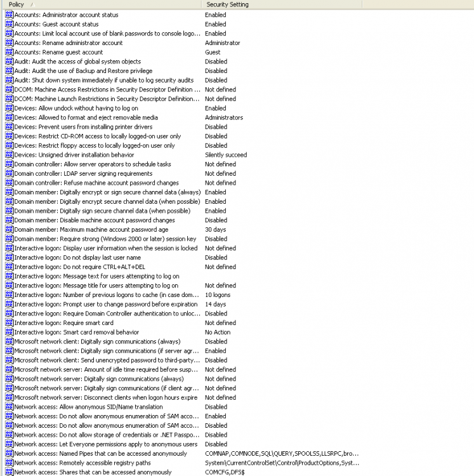Select Microsoft network client: Digitally sign communications (if server agr…)

coord(107,351)
